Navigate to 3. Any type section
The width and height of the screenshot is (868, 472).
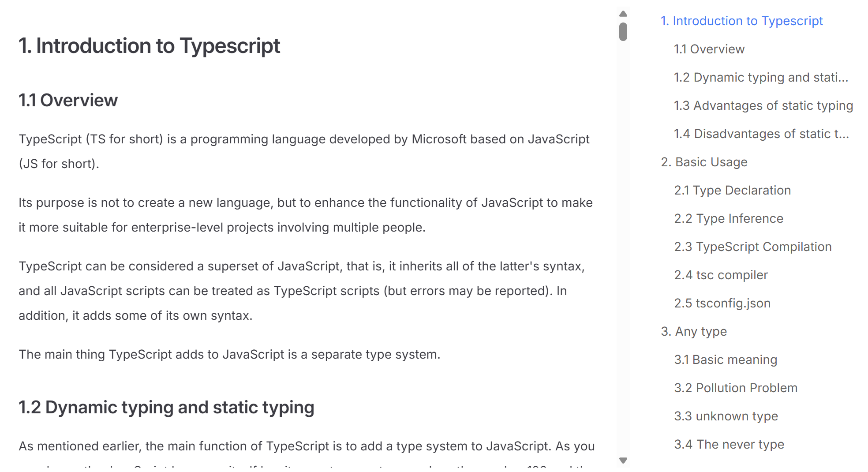694,331
